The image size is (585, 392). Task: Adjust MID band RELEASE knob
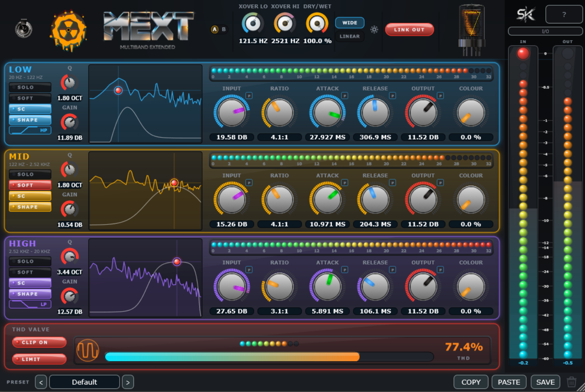tap(375, 199)
